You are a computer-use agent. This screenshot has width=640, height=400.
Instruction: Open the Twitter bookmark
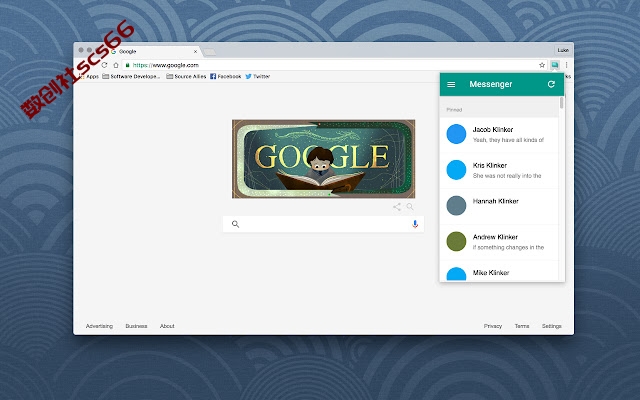click(258, 76)
